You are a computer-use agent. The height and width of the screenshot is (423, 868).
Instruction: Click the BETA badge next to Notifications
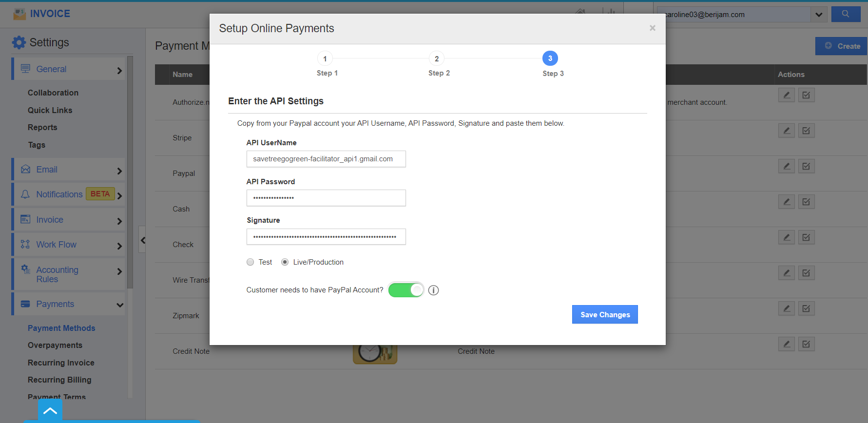100,194
